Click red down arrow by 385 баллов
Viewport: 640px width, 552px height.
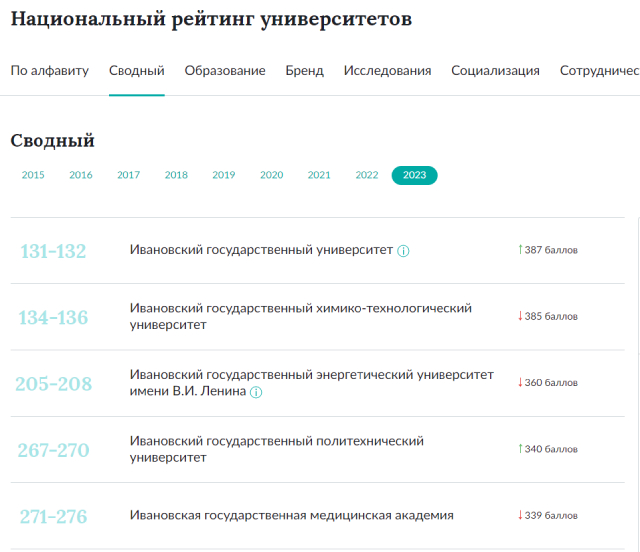coord(520,316)
